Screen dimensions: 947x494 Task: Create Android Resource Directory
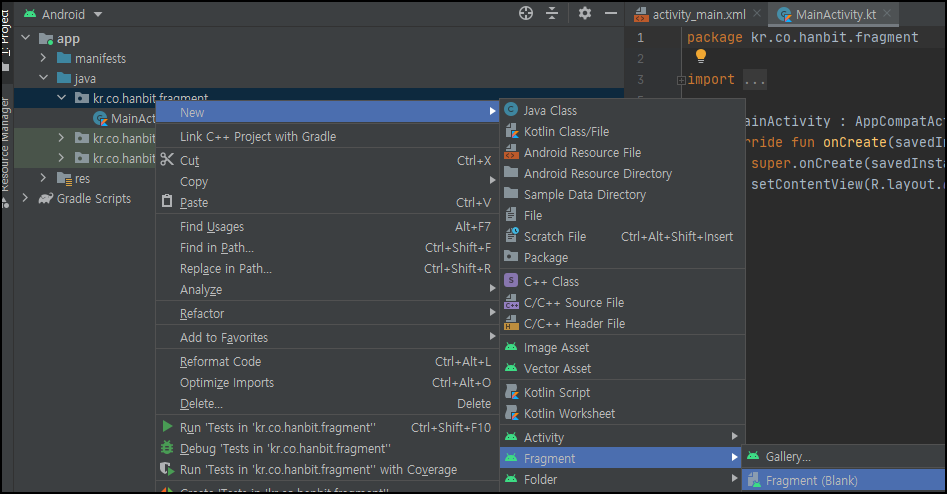[622, 173]
